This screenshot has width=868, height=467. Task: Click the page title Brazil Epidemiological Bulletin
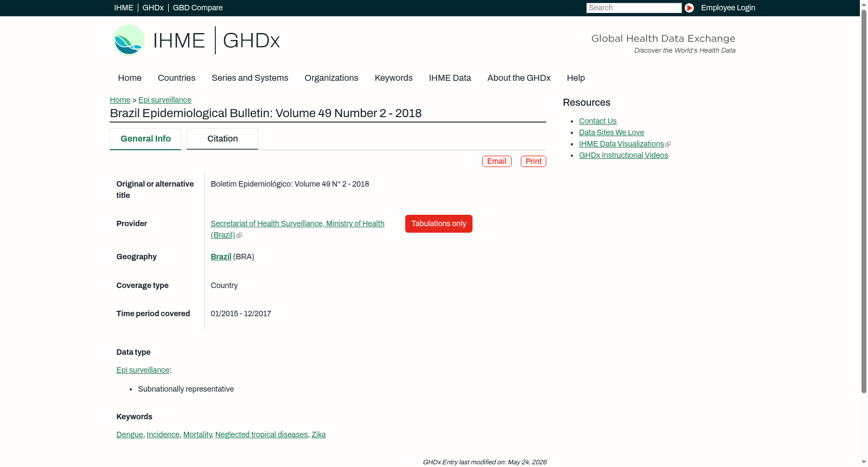pos(266,113)
